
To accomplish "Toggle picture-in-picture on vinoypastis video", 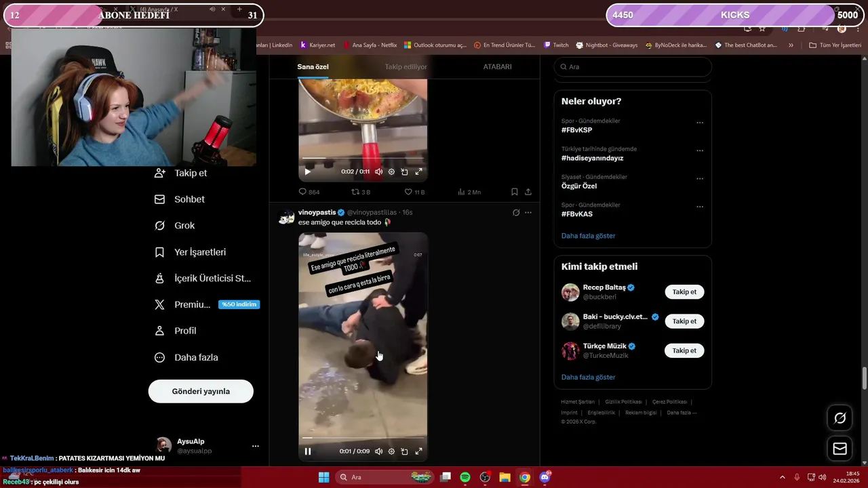I will pyautogui.click(x=404, y=451).
